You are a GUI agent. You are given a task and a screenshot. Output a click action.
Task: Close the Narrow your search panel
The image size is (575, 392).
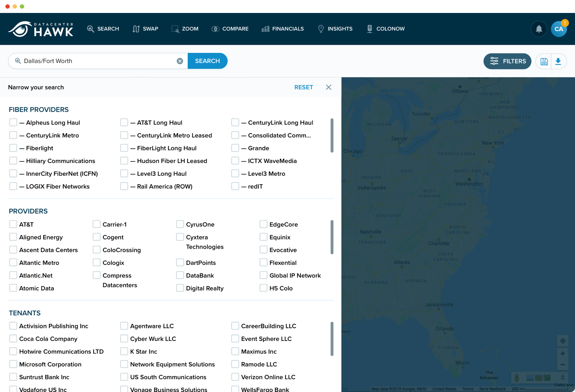[x=328, y=87]
